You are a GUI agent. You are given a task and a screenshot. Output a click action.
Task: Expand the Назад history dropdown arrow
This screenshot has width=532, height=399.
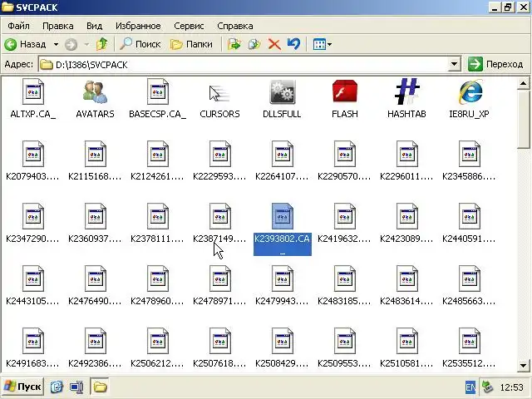(56, 44)
